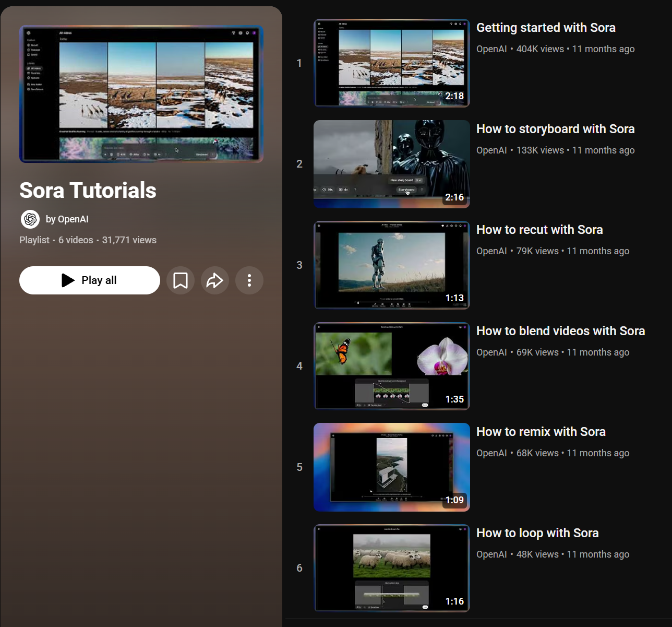Open How to loop with Sora title
Image resolution: width=672 pixels, height=627 pixels.
click(537, 533)
